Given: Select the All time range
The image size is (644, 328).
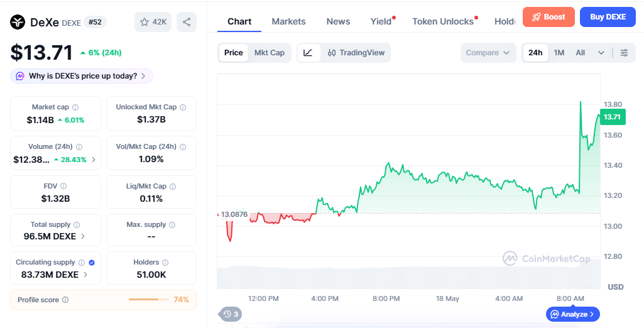Looking at the screenshot, I should pos(581,53).
